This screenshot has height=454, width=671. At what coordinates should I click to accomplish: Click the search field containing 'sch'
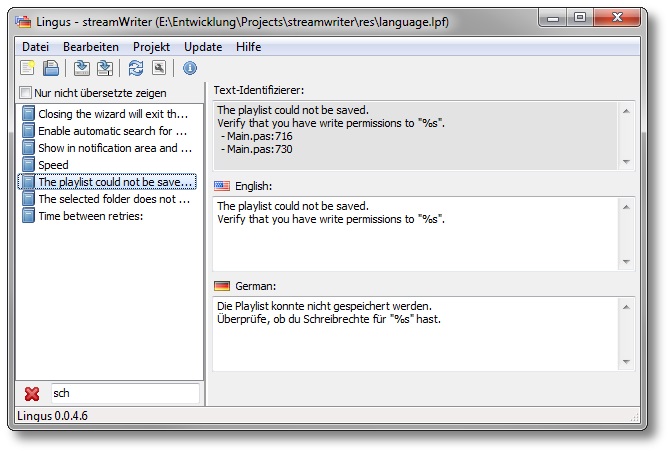pyautogui.click(x=125, y=393)
